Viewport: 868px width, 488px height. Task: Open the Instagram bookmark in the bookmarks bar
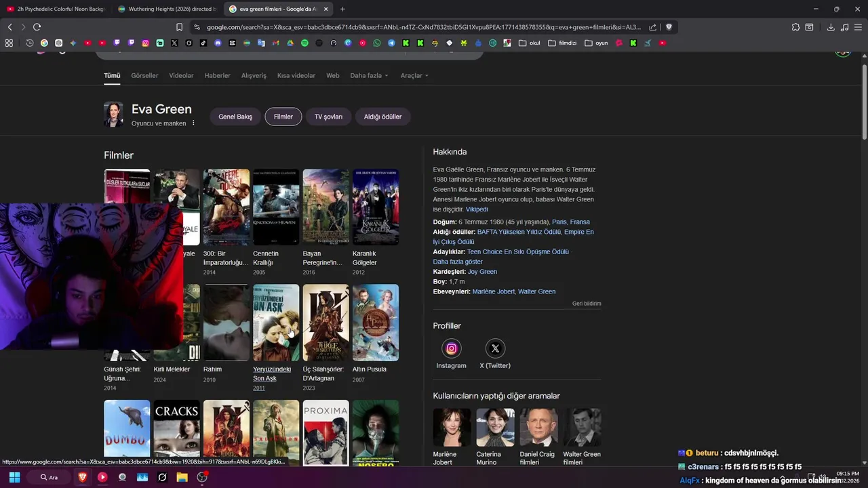point(145,43)
